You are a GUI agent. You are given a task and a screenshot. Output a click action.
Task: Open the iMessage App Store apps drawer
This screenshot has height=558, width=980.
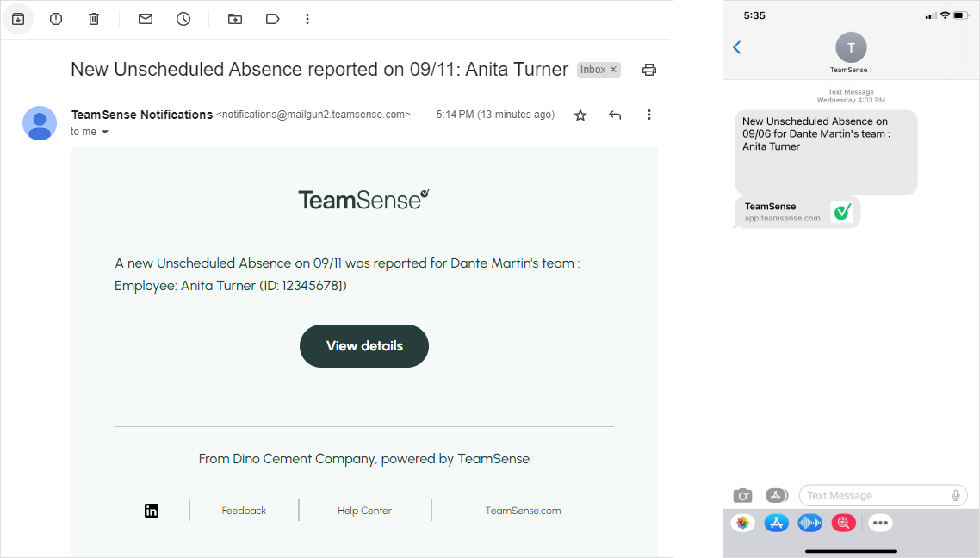777,495
